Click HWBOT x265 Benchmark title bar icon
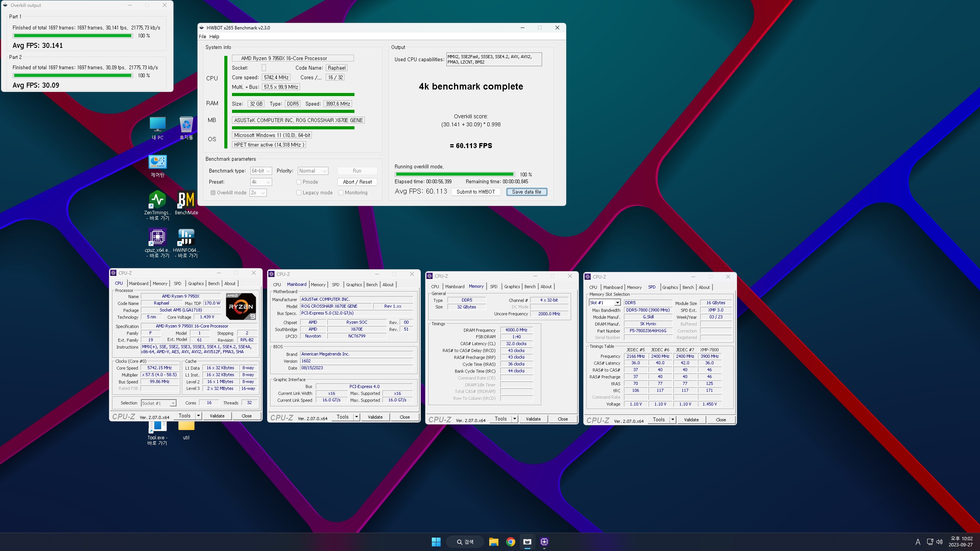980x551 pixels. coord(202,28)
